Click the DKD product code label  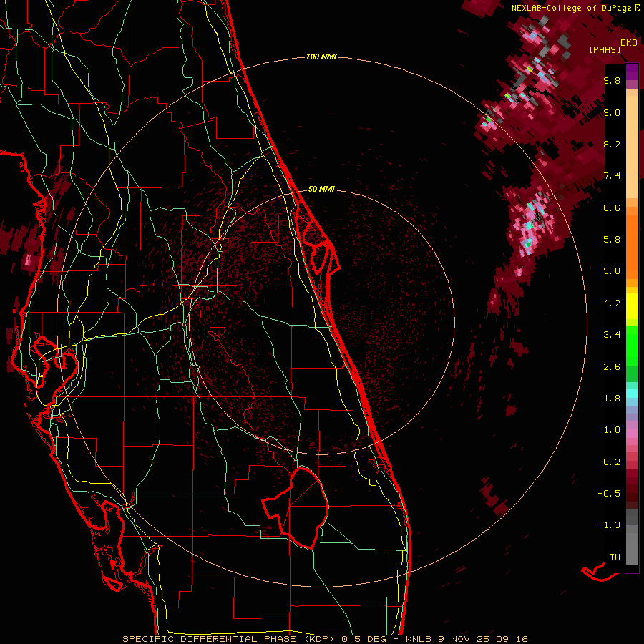click(628, 43)
